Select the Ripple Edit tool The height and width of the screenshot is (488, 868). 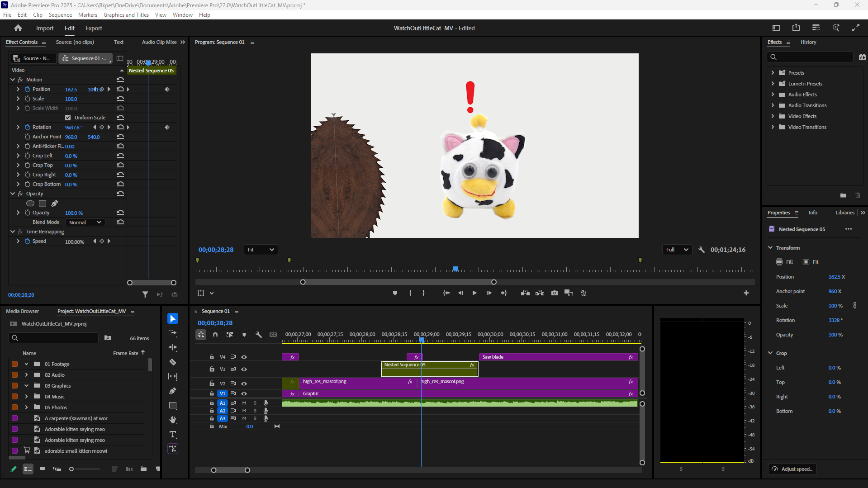[173, 348]
